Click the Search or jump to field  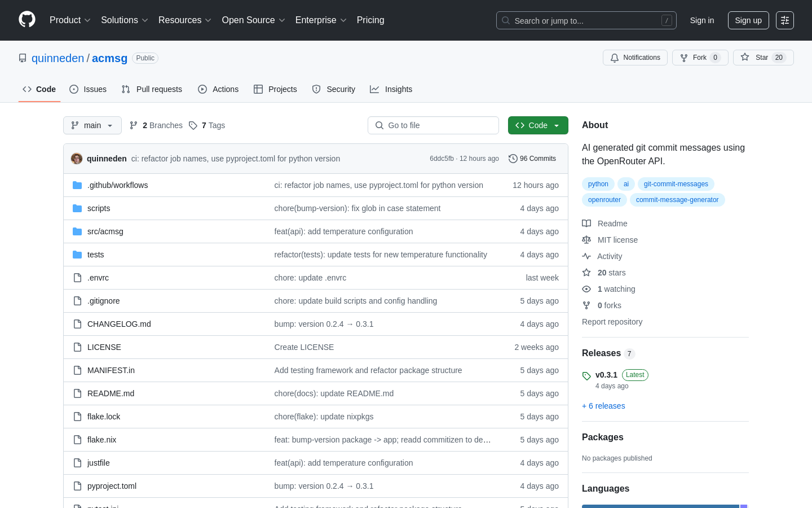pos(586,20)
